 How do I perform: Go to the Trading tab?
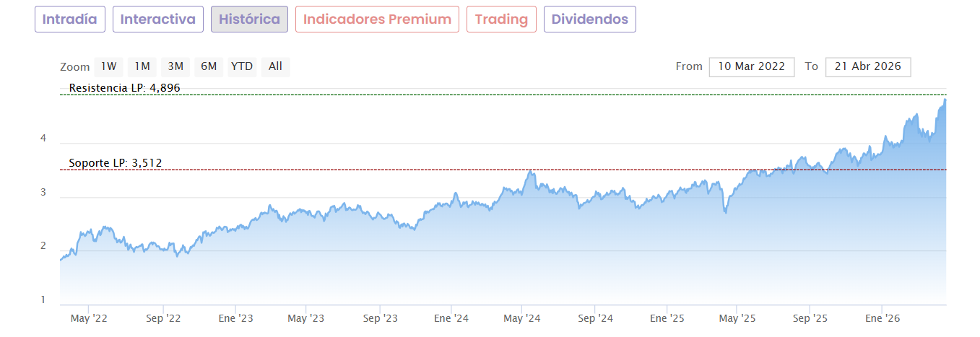pyautogui.click(x=502, y=19)
